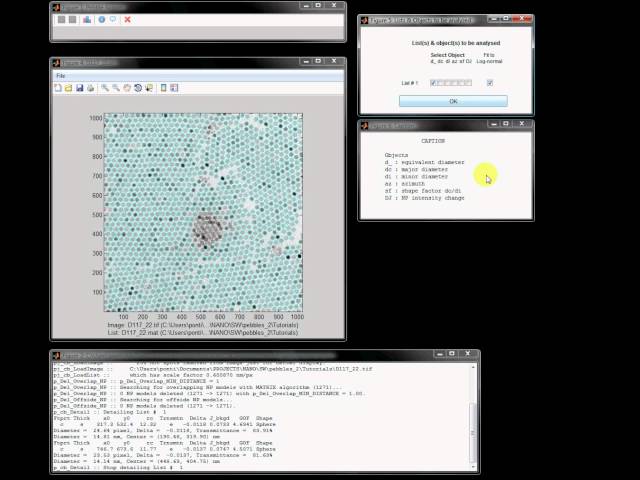Close the top toolbar window
The height and width of the screenshot is (480, 640).
click(334, 5)
